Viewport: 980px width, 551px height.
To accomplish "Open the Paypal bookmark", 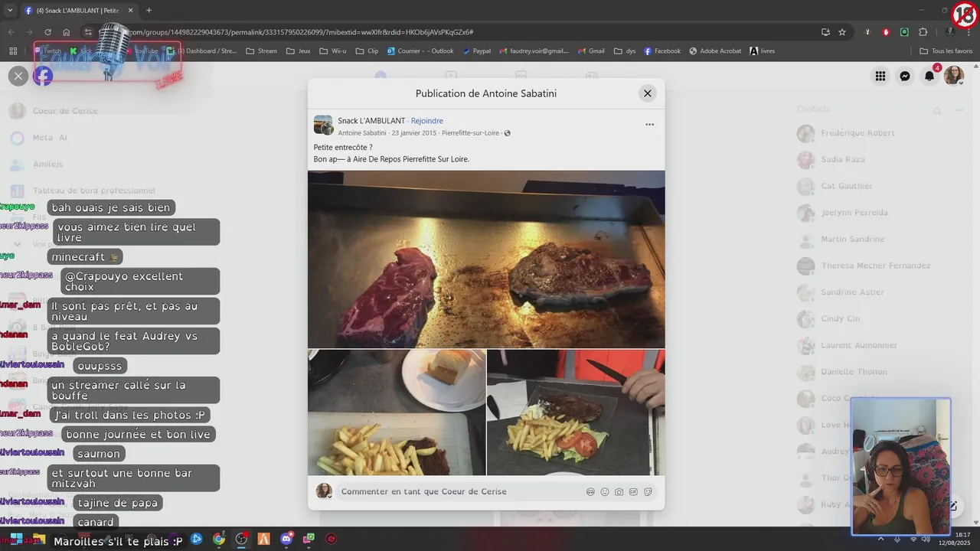I will point(476,51).
